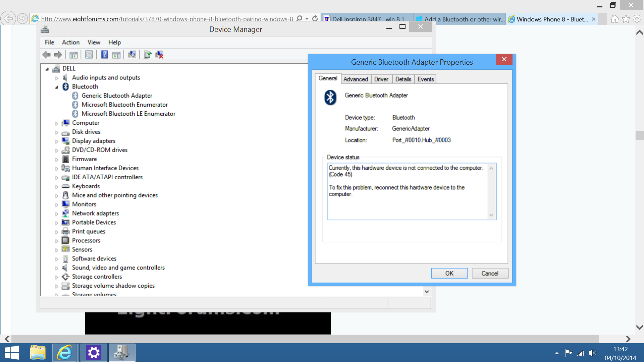The width and height of the screenshot is (644, 362).
Task: Expand the Network adapters category
Action: click(56, 214)
